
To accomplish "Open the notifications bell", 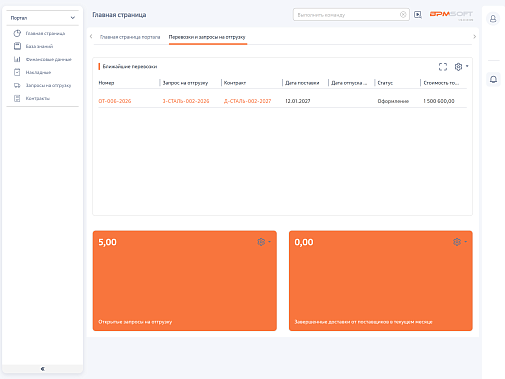I will coord(493,79).
